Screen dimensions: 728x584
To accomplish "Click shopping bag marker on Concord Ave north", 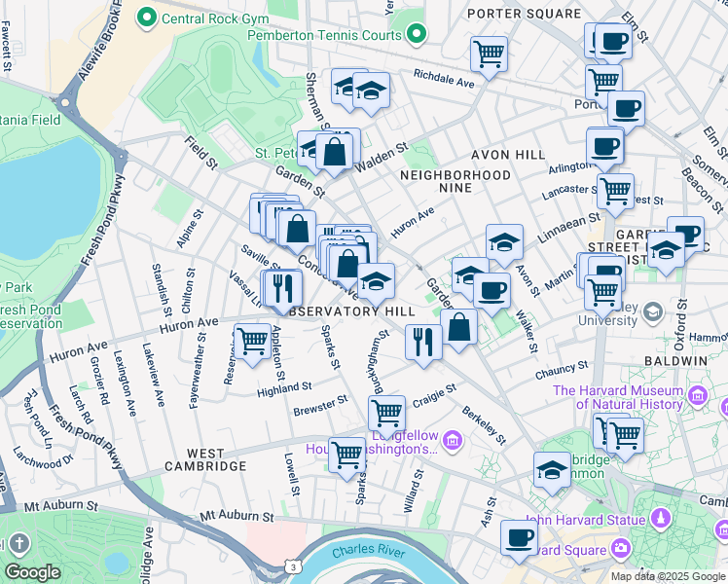I will point(297,229).
